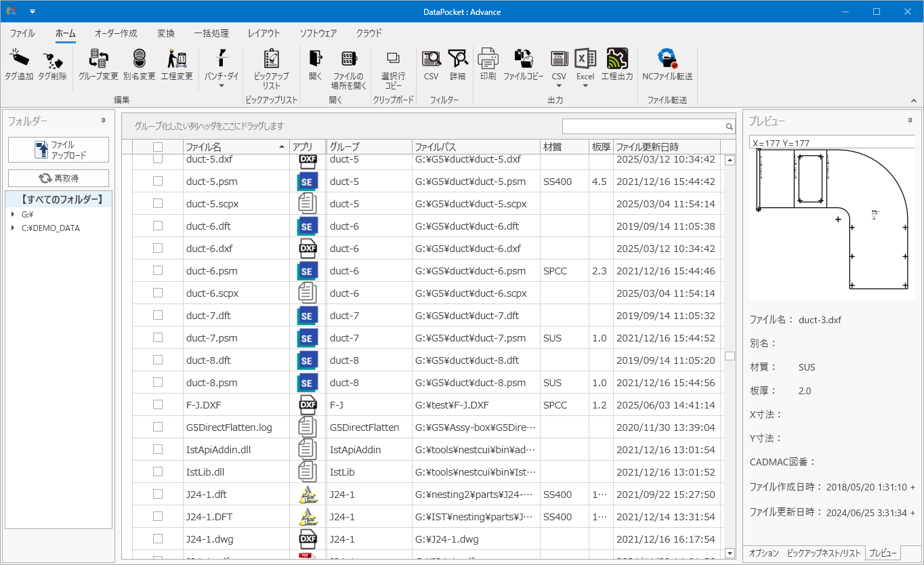Screen dimensions: 924x565
Task: Click the パンチ・ダイ punch die icon
Action: [222, 59]
